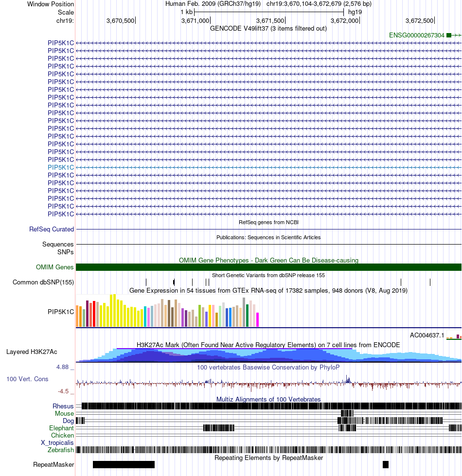Open Publications: Sequences in Scientific Articles title
This screenshot has height=476, width=462.
268,237
